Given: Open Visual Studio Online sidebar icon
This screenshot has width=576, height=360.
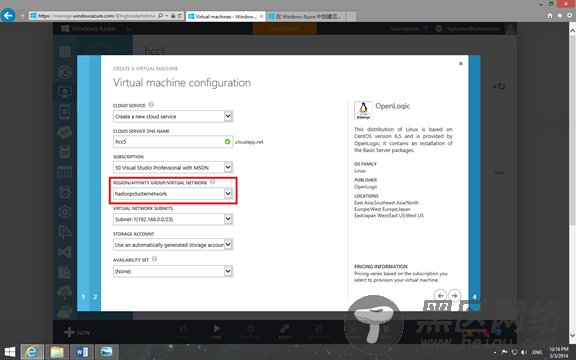Looking at the screenshot, I should coord(65,252).
